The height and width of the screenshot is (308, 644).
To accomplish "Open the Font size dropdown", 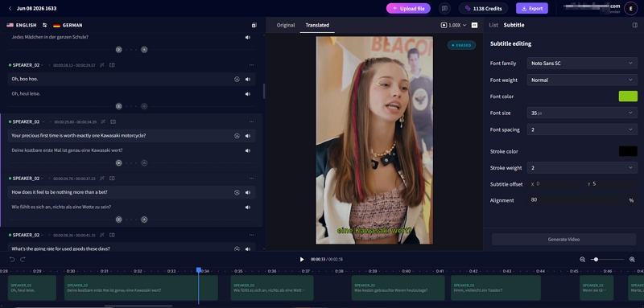I will tap(582, 113).
